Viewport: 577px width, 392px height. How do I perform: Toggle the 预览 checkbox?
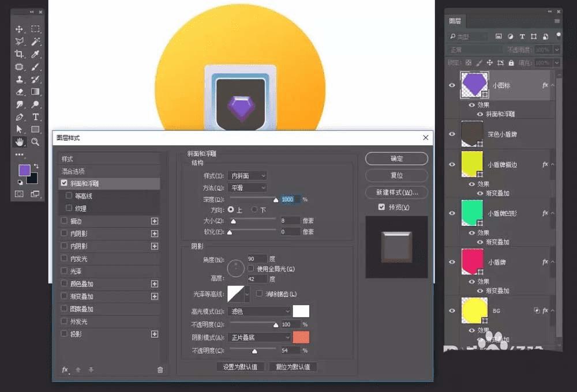pyautogui.click(x=381, y=207)
